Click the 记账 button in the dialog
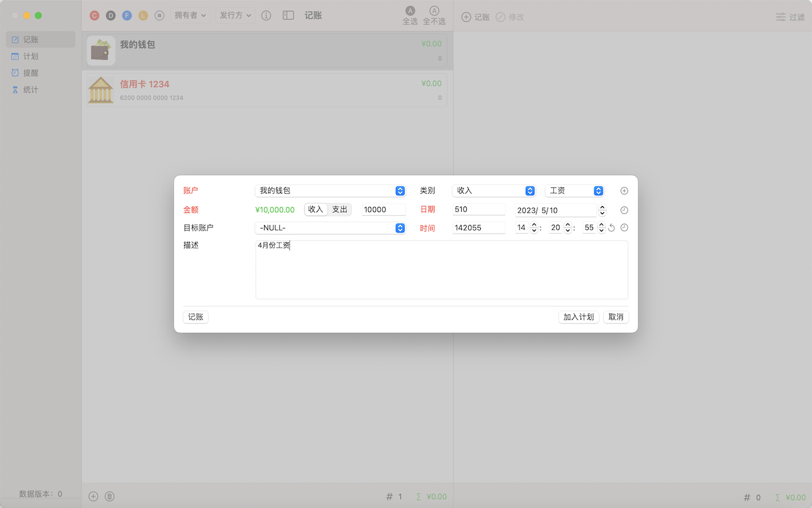The image size is (812, 508). pyautogui.click(x=196, y=317)
